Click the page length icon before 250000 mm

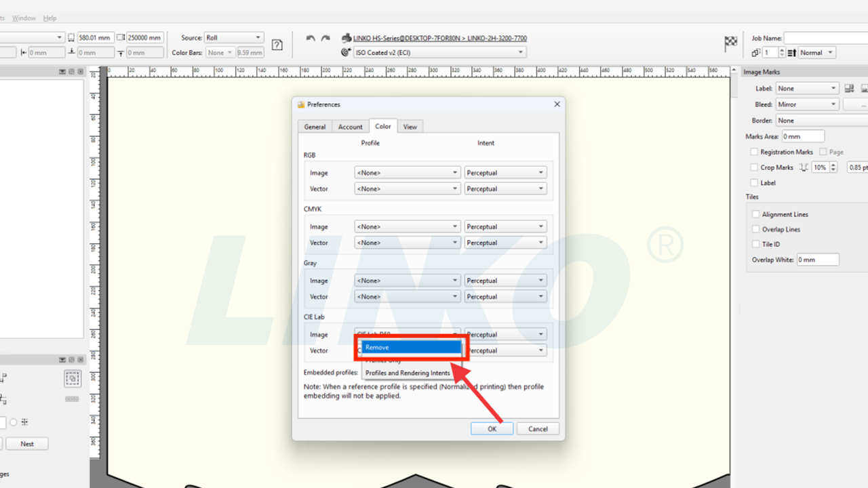(121, 38)
